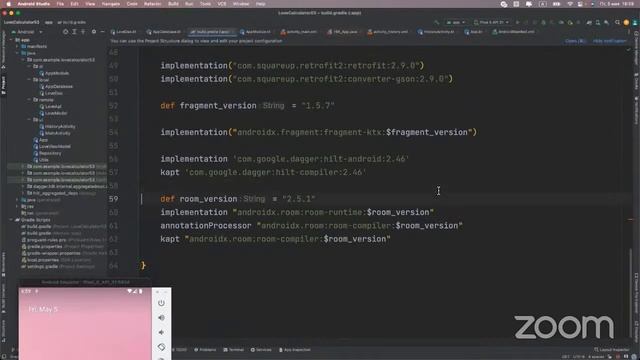This screenshot has height=360, width=640.
Task: Switch to the AppDatabase.kt editor tab
Action: 164,32
